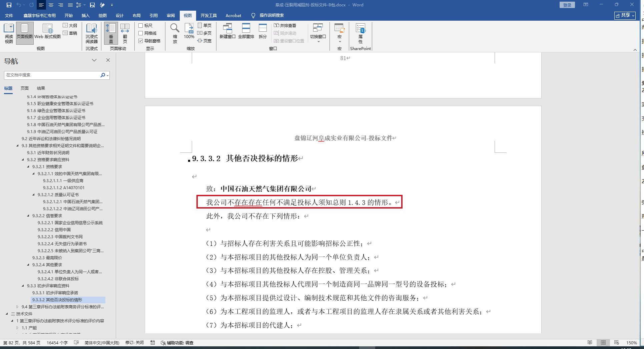Screen dimensions: 644x349
Task: Open the 文件 menu
Action: (x=9, y=15)
